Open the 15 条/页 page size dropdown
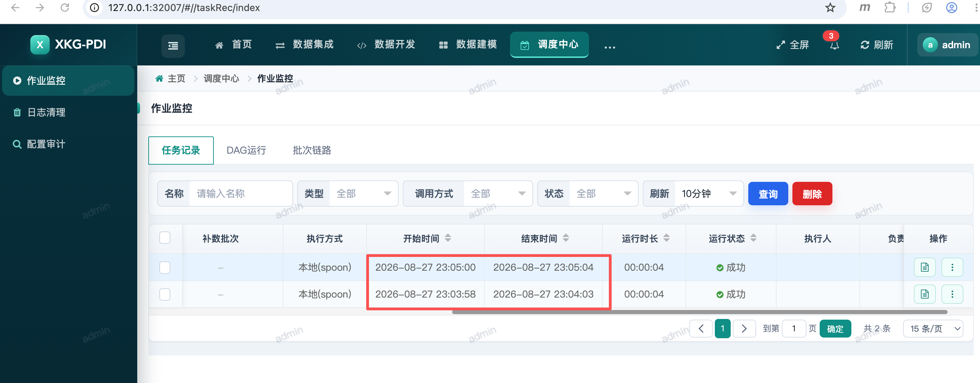This screenshot has height=383, width=980. 933,329
